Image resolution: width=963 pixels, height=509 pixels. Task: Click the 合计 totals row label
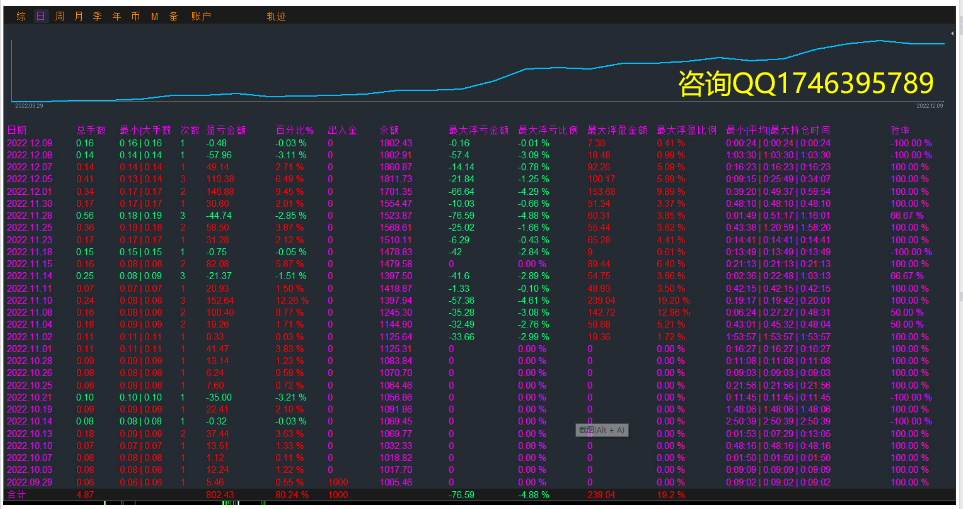17,494
